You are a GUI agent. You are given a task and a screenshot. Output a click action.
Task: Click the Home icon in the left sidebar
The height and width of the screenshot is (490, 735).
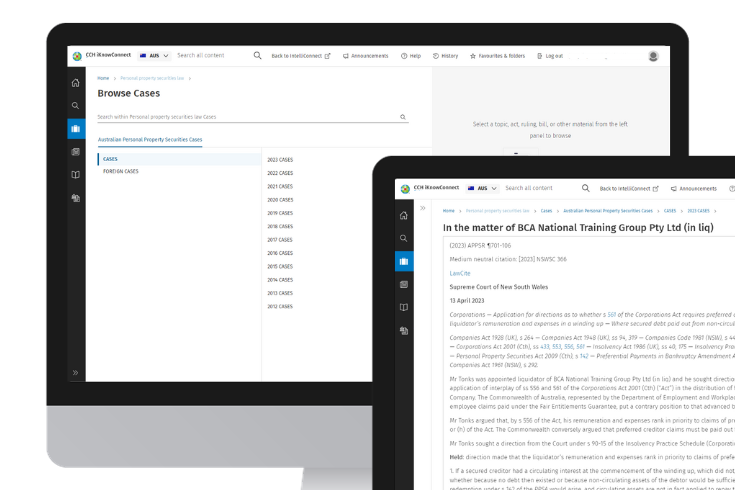pos(76,83)
